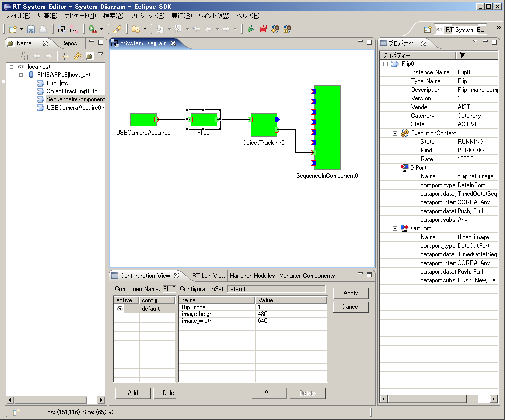Select the active radio button for default config

[x=120, y=309]
